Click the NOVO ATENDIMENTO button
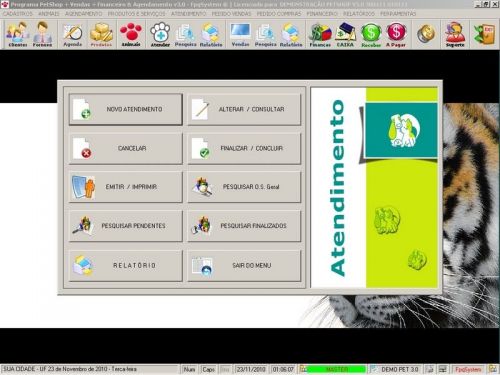Screen dimensions: 500x375 [x=126, y=109]
